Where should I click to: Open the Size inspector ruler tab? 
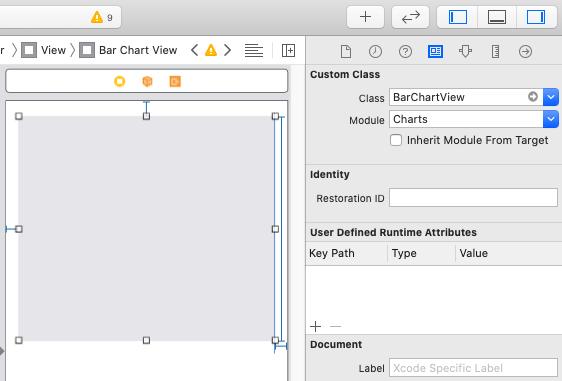tap(495, 51)
